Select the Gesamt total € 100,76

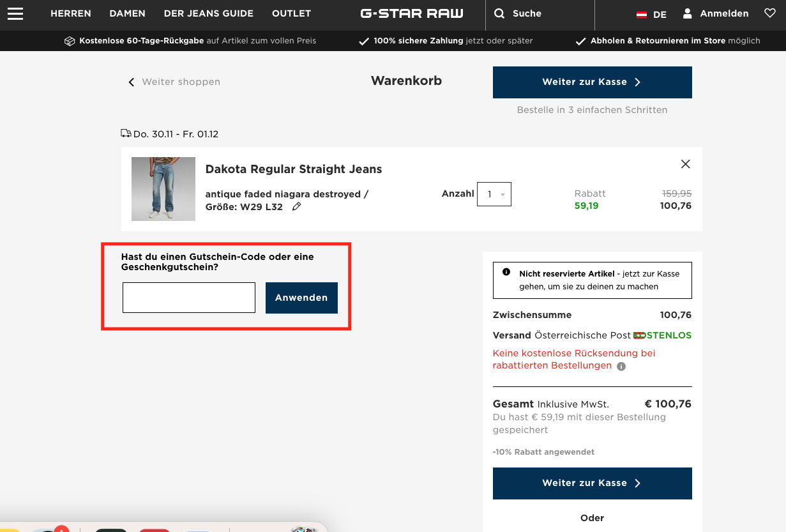coord(668,404)
